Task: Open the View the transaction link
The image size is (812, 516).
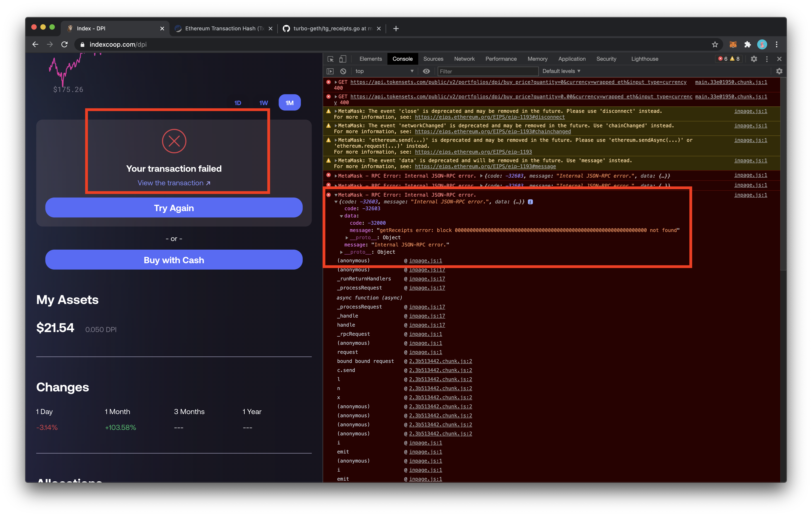Action: pos(174,183)
